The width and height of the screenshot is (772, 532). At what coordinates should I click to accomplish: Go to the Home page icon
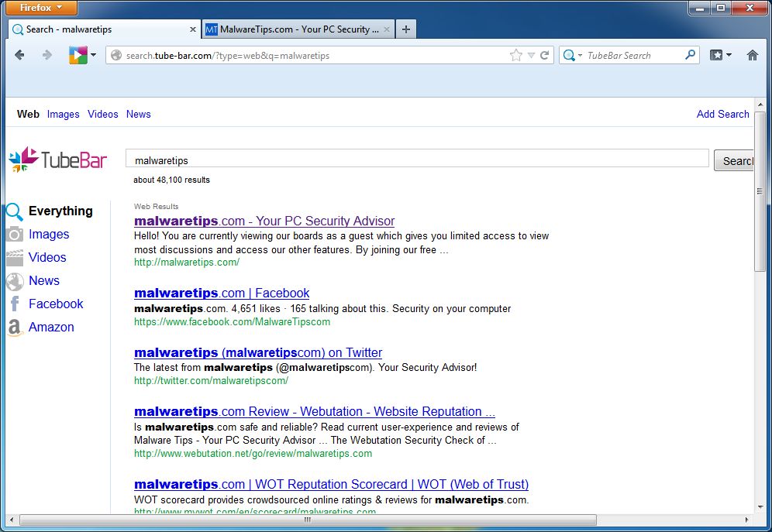(753, 55)
